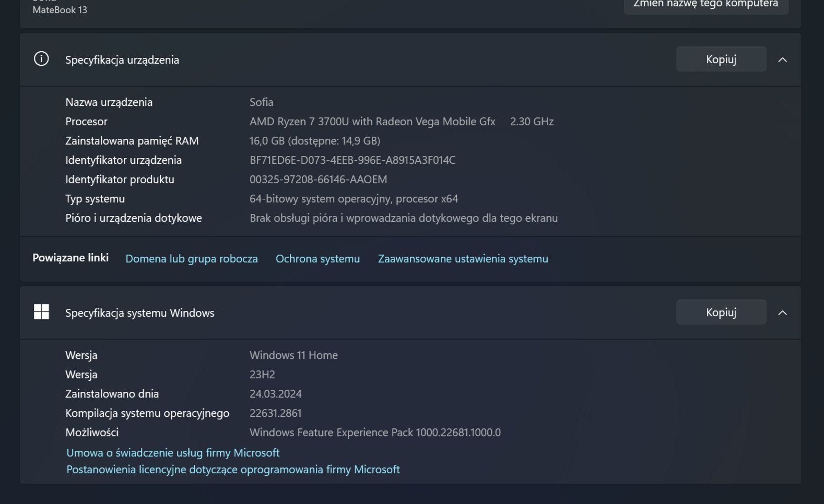The height and width of the screenshot is (504, 824).
Task: Select product ID 00325-97208-66146-AAOEM
Action: pyautogui.click(x=318, y=179)
